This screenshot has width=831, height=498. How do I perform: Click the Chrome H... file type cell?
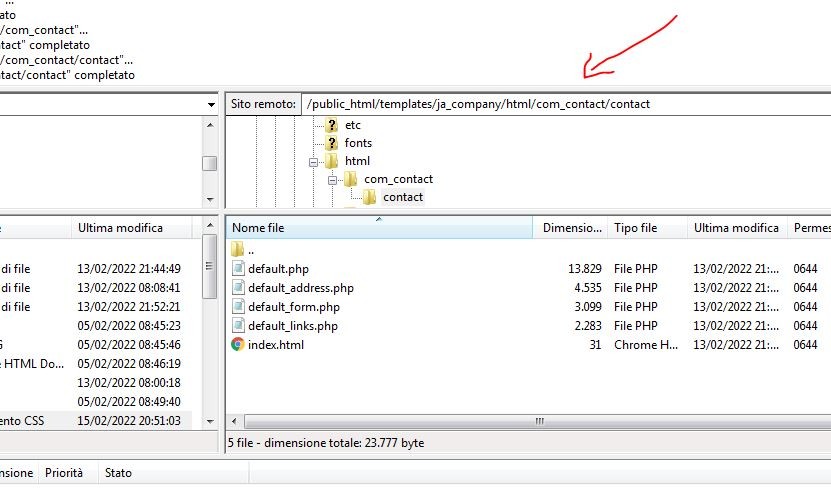pos(646,345)
